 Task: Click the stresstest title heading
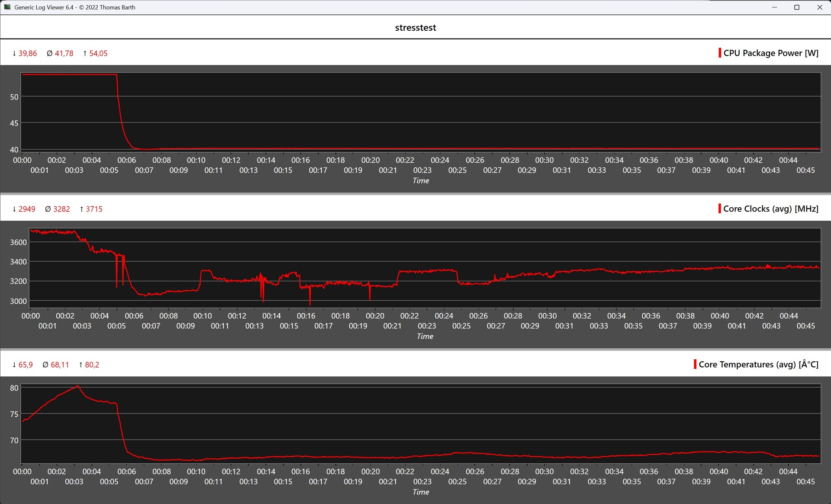415,28
